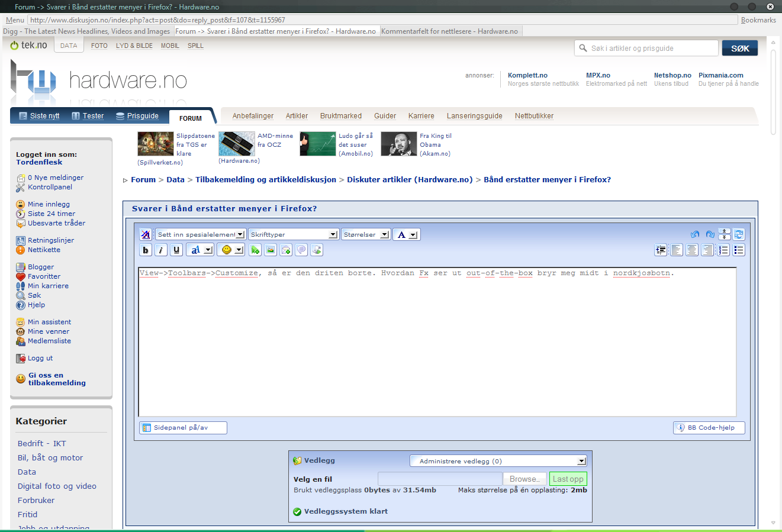Indent the text with indent icon
Screen dimensions: 782x532
click(661, 250)
